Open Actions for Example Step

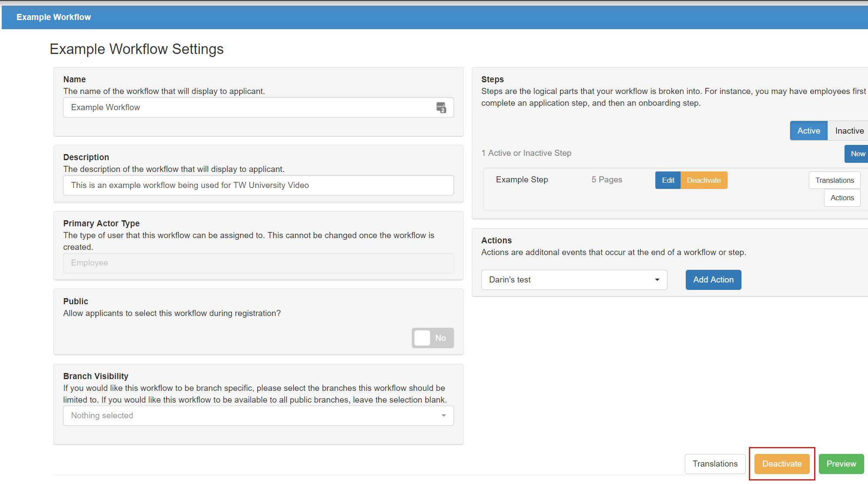click(x=842, y=198)
